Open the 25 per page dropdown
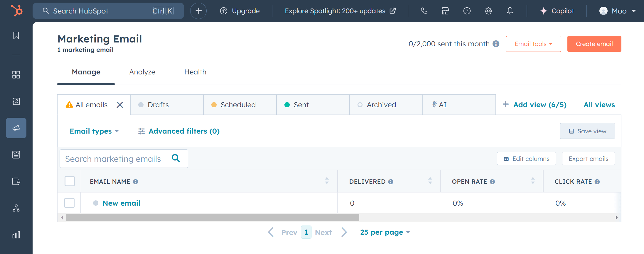 point(385,232)
